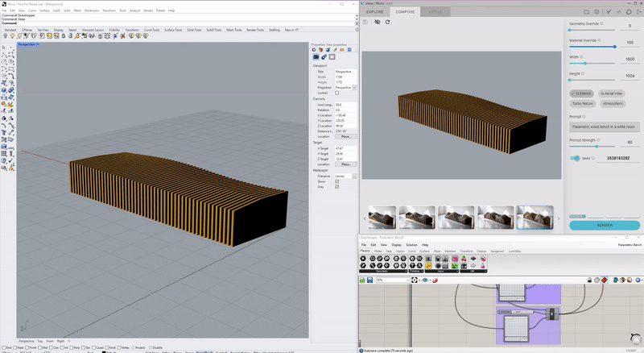Open the Projection dropdown in properties
Image resolution: width=644 pixels, height=353 pixels.
354,87
